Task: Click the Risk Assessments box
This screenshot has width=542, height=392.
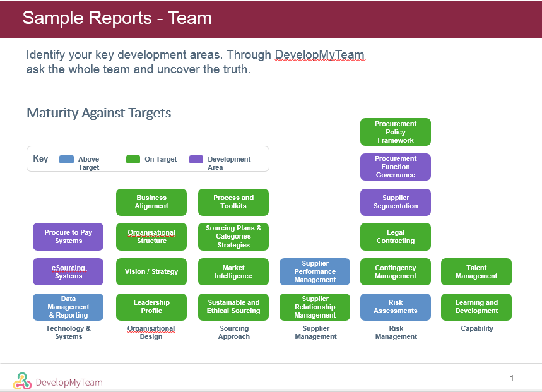Action: tap(396, 307)
